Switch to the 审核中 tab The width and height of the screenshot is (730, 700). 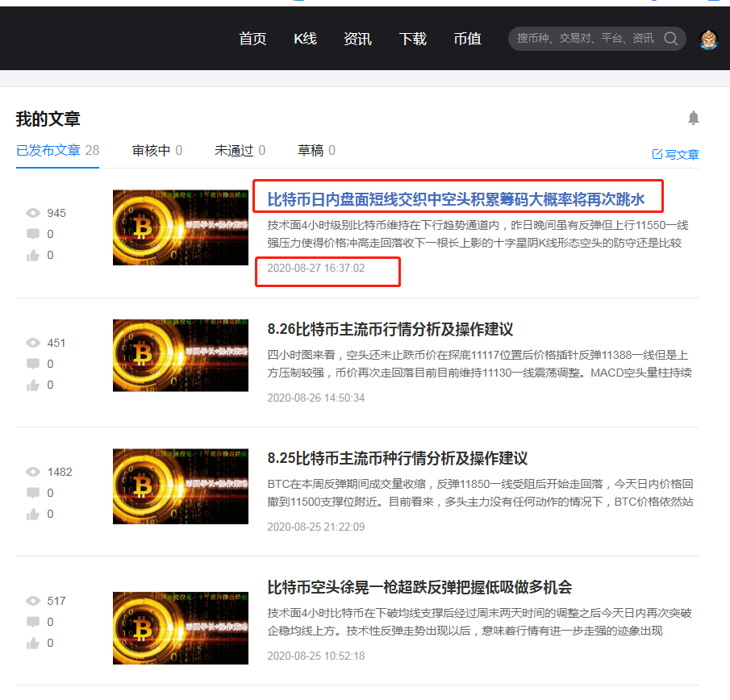151,150
